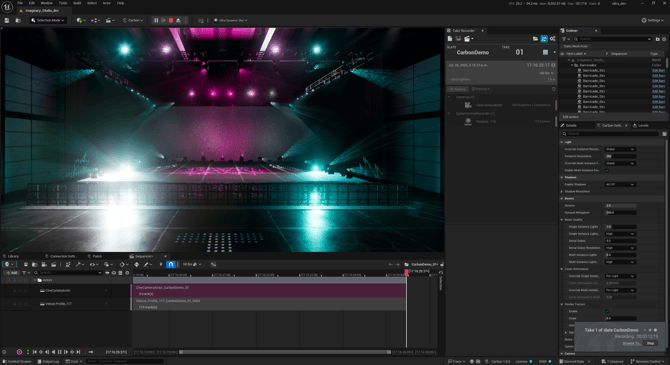The height and width of the screenshot is (365, 670).
Task: Open the Ultra Dynamic Sky dropdown
Action: coord(230,20)
